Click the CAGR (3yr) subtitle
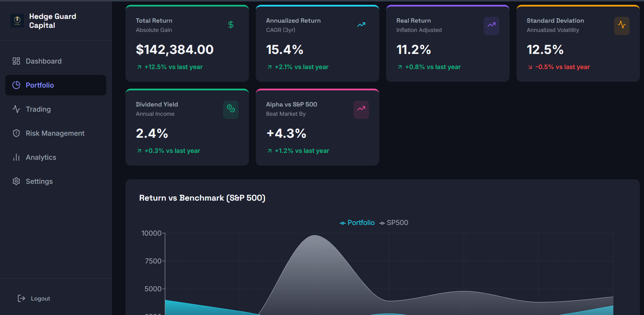The height and width of the screenshot is (315, 644). pyautogui.click(x=281, y=30)
